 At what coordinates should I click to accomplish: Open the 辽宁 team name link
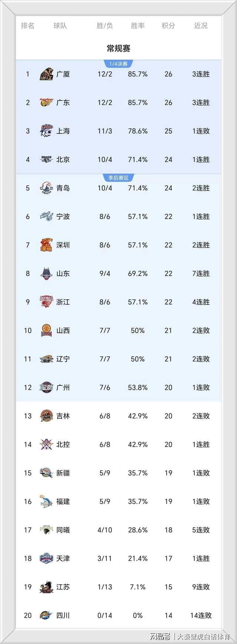63,359
